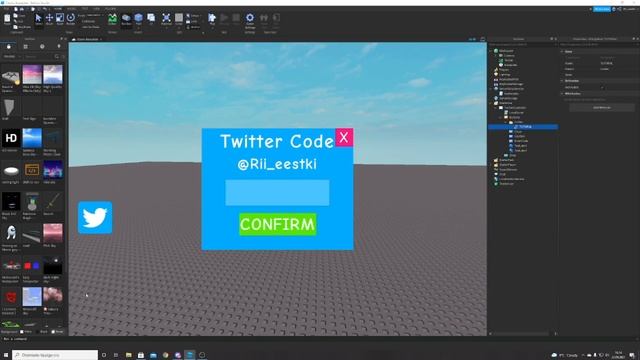The image size is (640, 360).
Task: Open Game Settings gear icon
Action: (x=250, y=19)
